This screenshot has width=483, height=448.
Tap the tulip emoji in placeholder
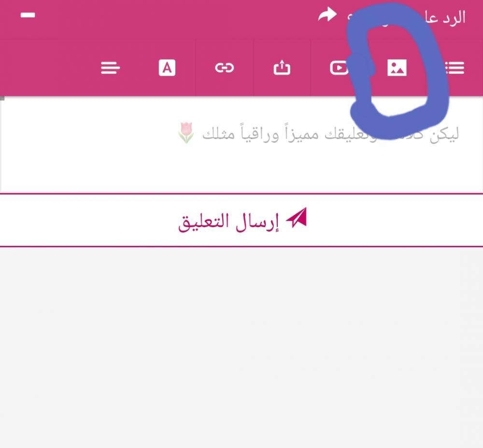tap(186, 133)
